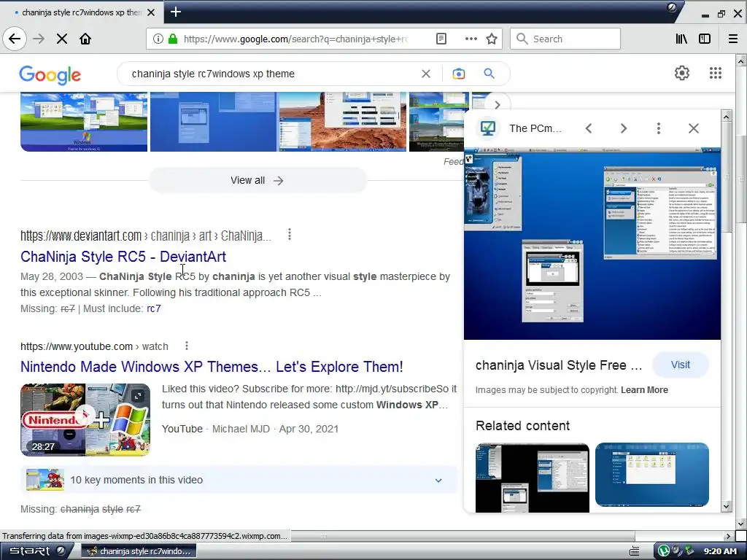Open ChaNinja Style RC5 - DeviantArt link
747x560 pixels.
123,257
